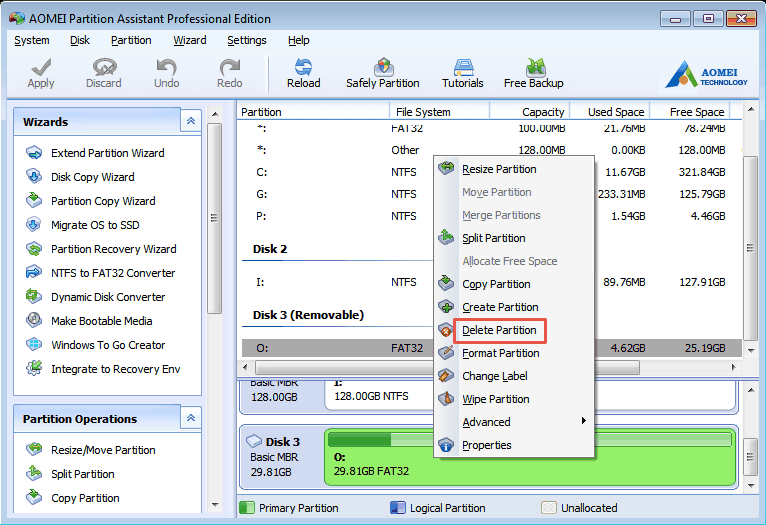Collapse the Partition Operations panel
The width and height of the screenshot is (766, 525).
coord(191,418)
